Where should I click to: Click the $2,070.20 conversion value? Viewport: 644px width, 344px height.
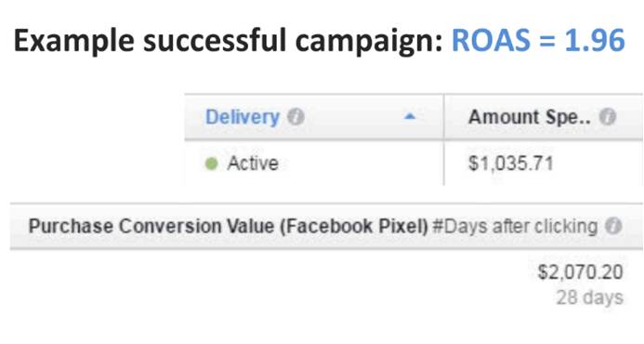(x=580, y=272)
